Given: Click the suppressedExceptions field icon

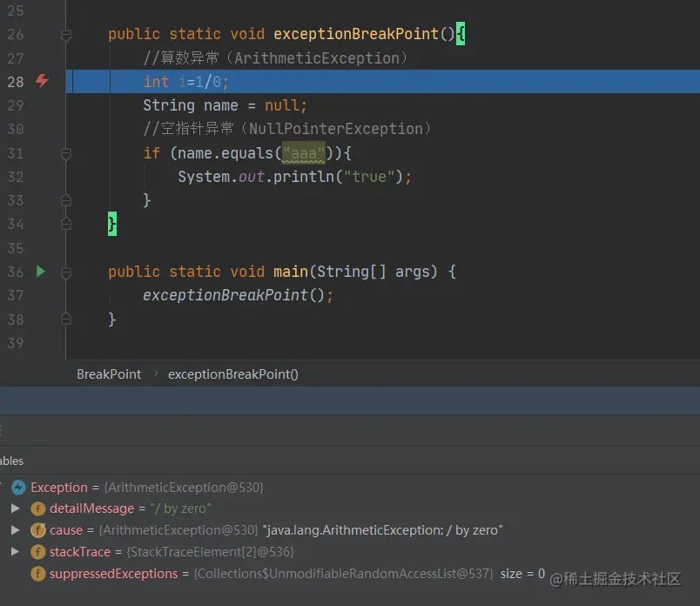Looking at the screenshot, I should point(38,574).
